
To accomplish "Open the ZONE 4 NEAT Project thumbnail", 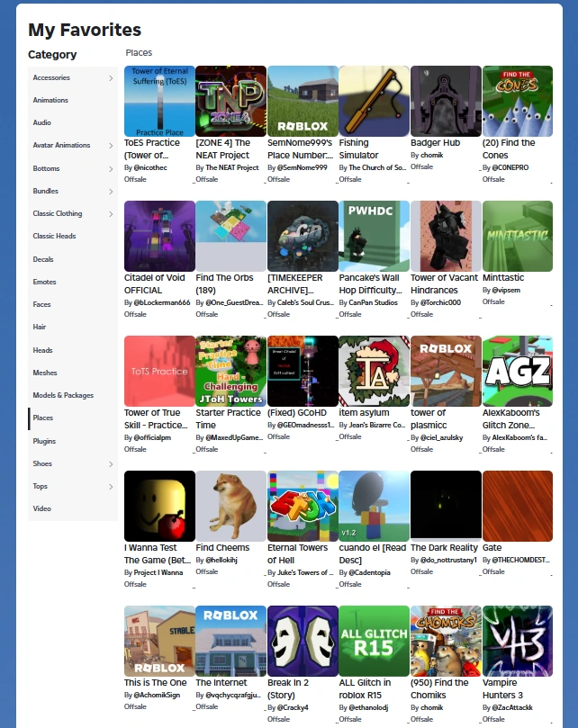I will point(230,101).
